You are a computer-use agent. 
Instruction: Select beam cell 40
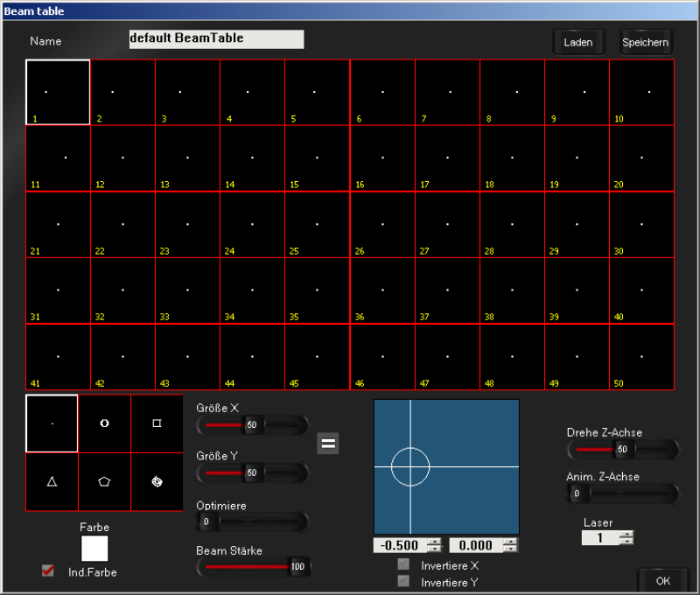(642, 290)
